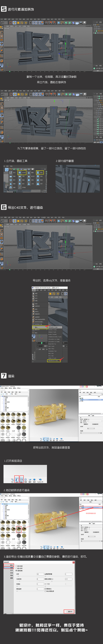Select 高级控制 radio in render options dialog
The width and height of the screenshot is (103, 644).
(16, 571)
